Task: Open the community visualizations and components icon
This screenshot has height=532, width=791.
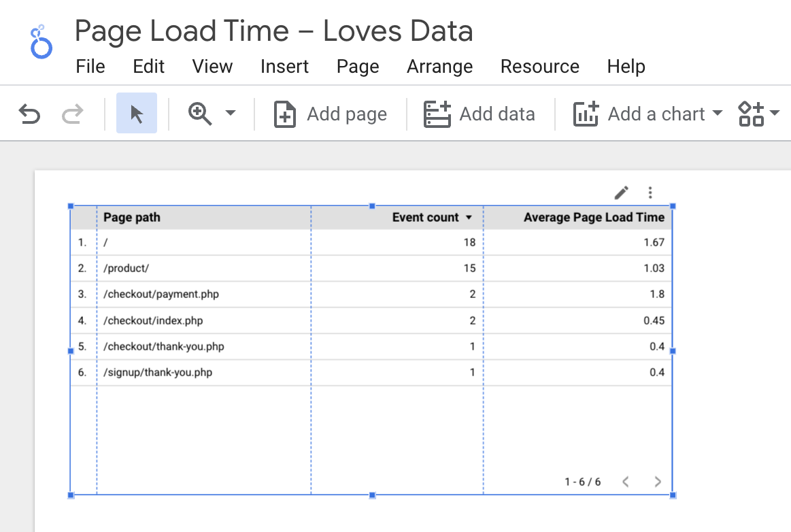Action: pos(752,114)
